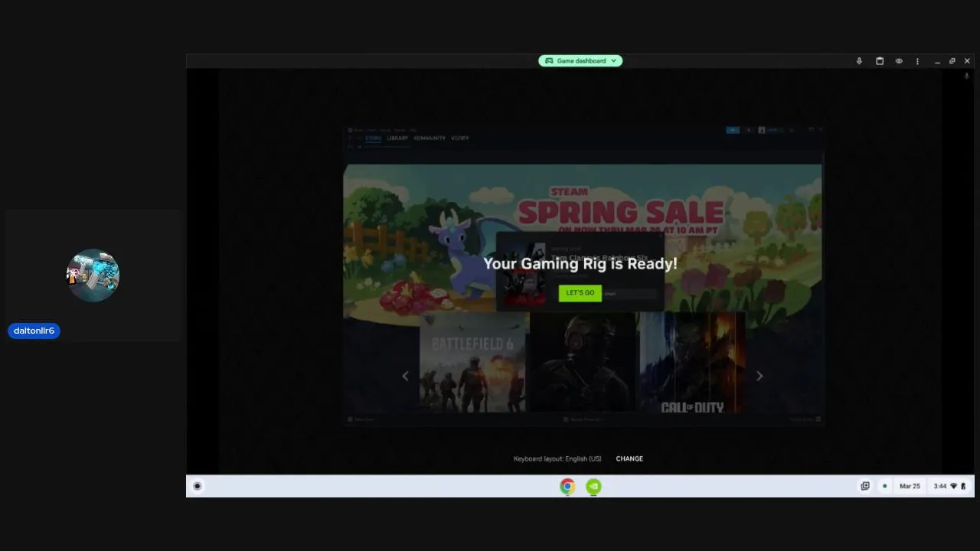Toggle the microphone icon in the title bar
The width and height of the screenshot is (980, 551).
click(x=859, y=61)
